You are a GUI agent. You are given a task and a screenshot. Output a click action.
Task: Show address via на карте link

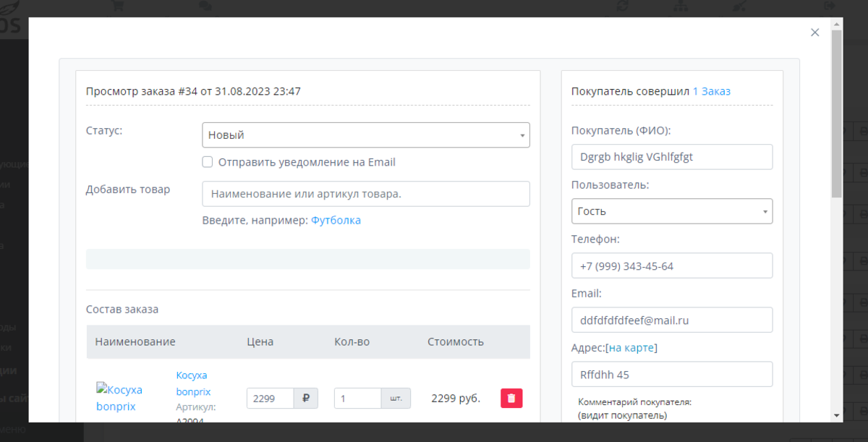pos(631,348)
